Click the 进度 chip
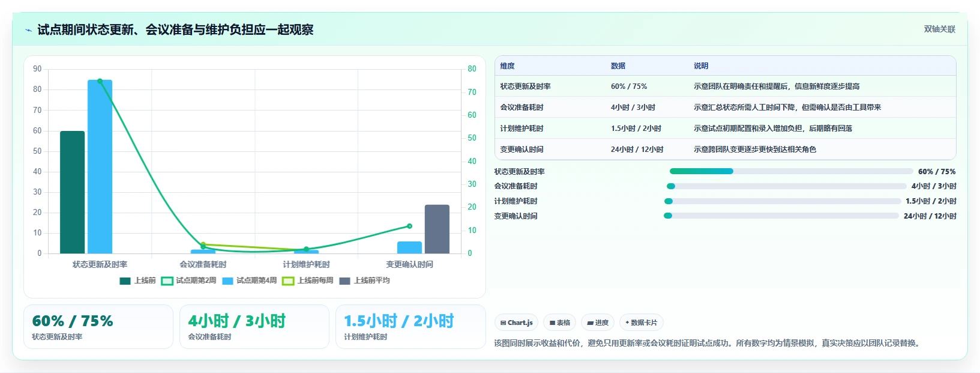980x373 pixels. (598, 323)
